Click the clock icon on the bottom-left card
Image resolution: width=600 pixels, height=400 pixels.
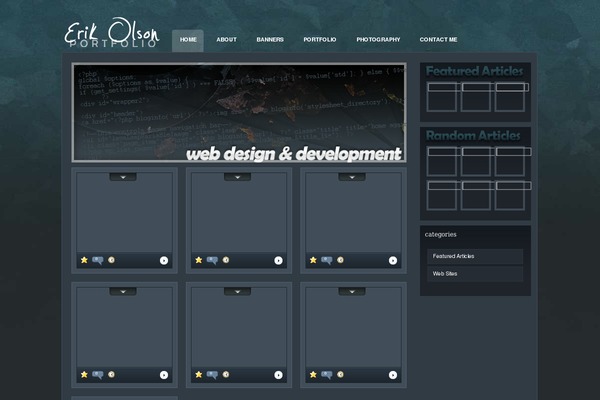tap(111, 374)
